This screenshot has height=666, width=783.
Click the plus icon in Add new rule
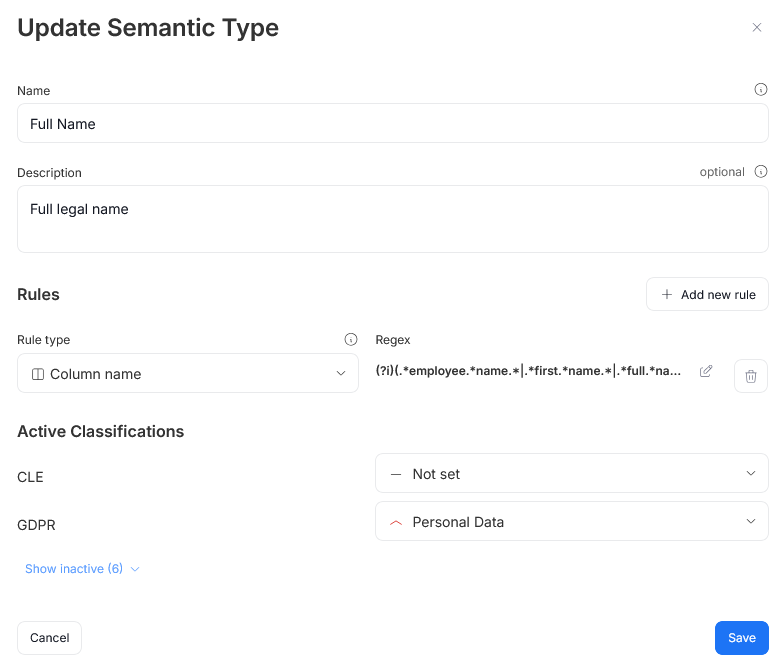(667, 295)
